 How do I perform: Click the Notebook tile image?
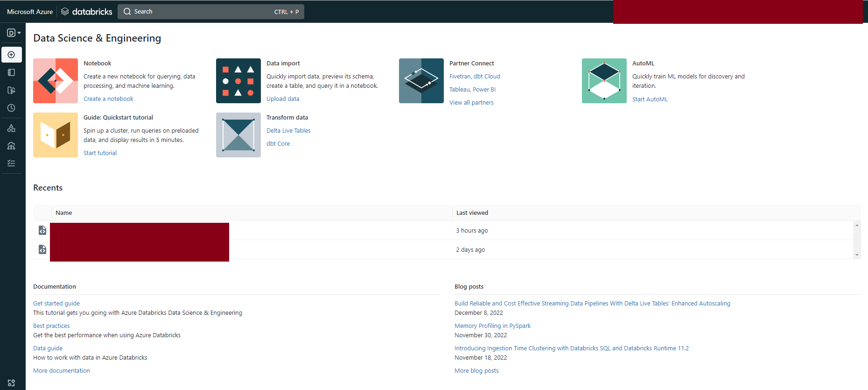[56, 81]
